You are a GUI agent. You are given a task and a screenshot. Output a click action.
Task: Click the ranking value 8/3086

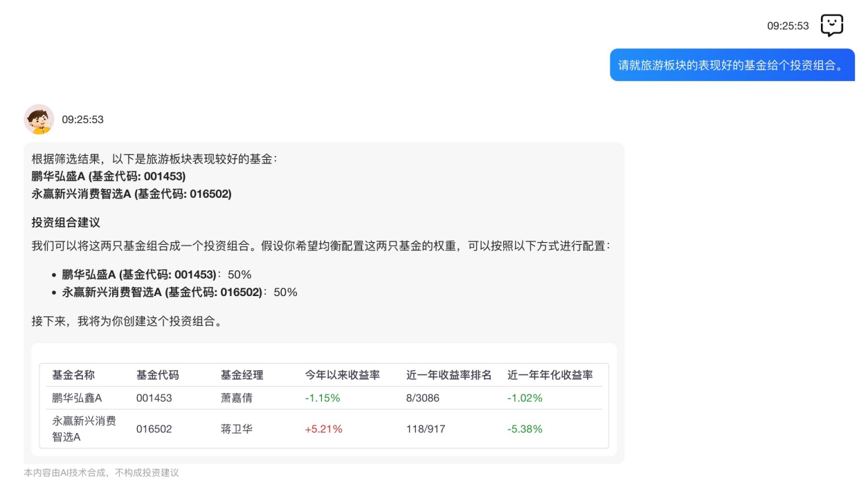423,398
